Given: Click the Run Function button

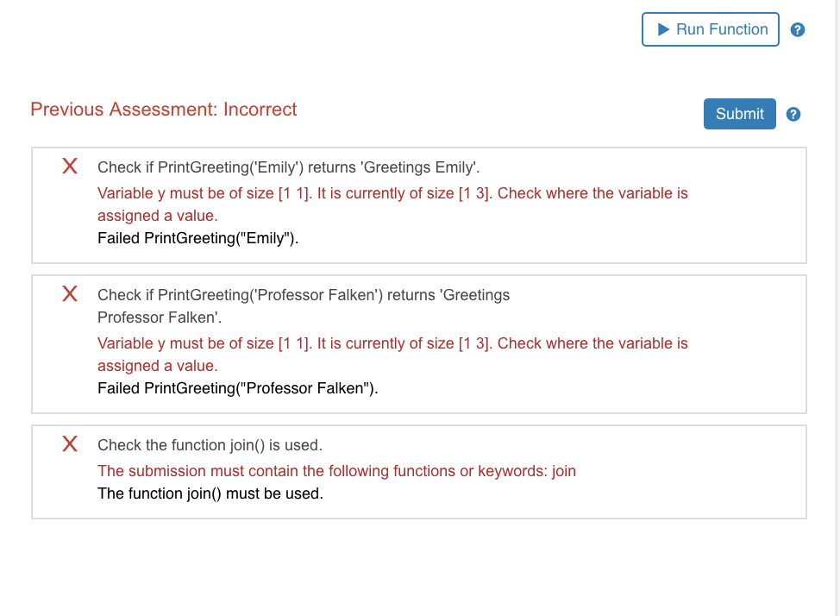Looking at the screenshot, I should [x=711, y=29].
